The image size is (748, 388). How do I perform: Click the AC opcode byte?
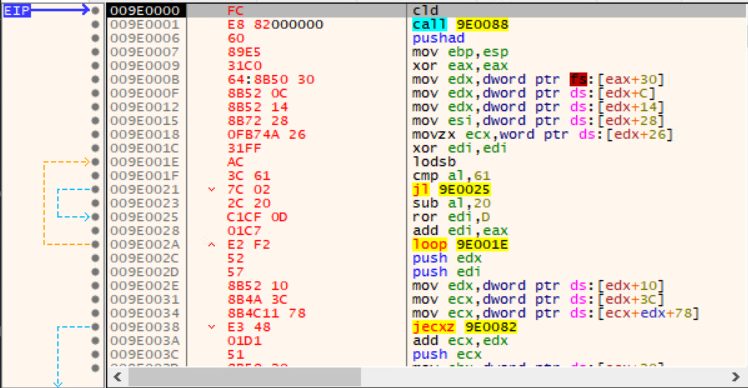coord(235,162)
